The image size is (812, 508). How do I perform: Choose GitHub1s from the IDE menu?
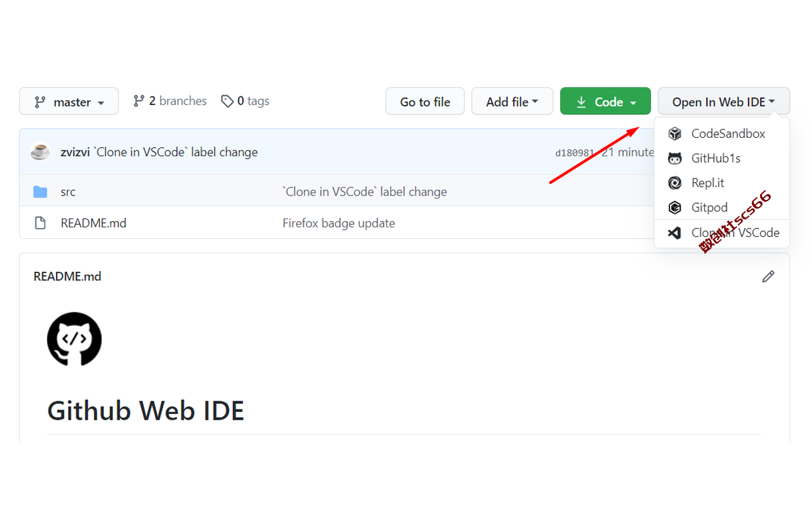[722, 158]
